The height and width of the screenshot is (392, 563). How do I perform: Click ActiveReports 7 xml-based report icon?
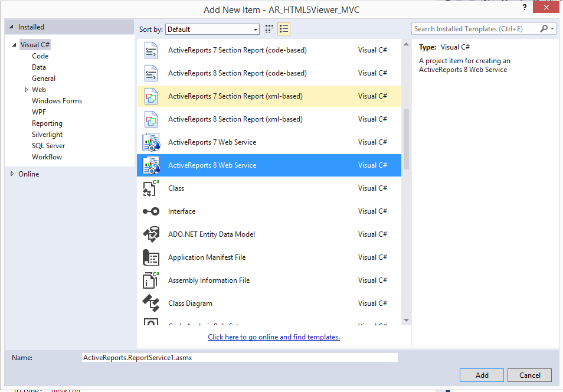(151, 96)
